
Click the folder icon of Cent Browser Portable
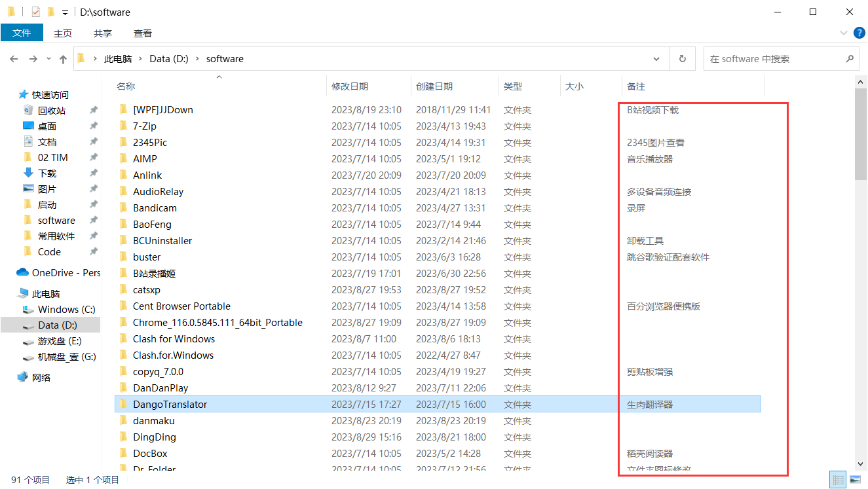click(123, 306)
